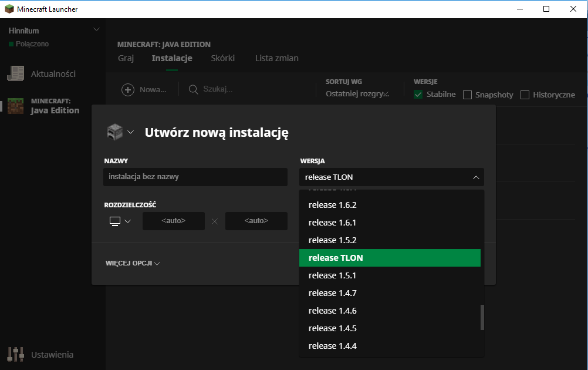Enable the Snapshoty checkbox
Image resolution: width=588 pixels, height=370 pixels.
[x=467, y=95]
